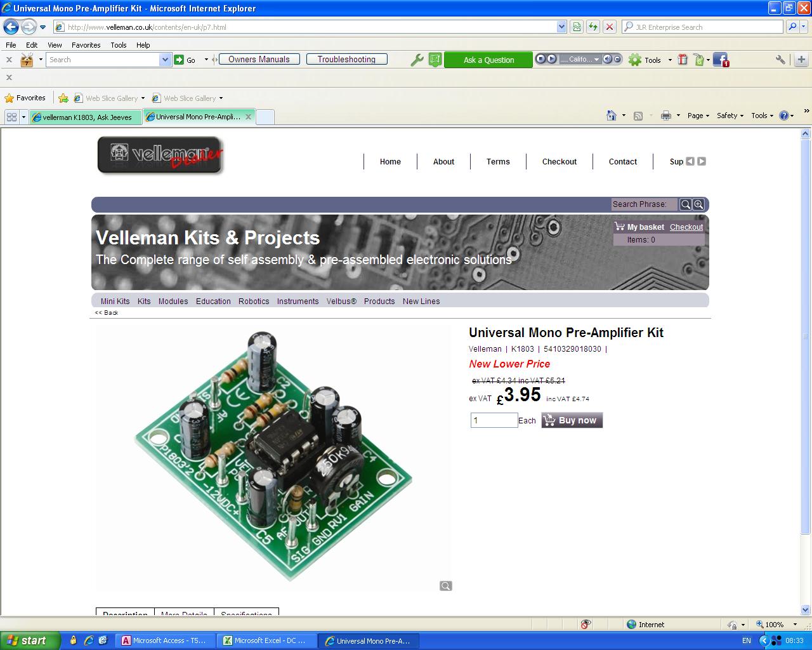Close the Universal Mono Pre-Ampli tab
This screenshot has height=650, width=812.
(249, 116)
